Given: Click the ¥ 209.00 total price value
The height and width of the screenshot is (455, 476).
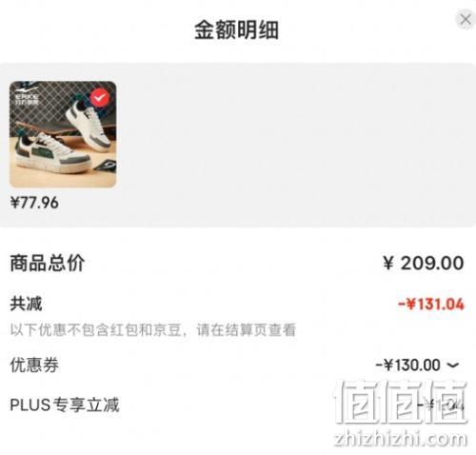Looking at the screenshot, I should tap(424, 263).
